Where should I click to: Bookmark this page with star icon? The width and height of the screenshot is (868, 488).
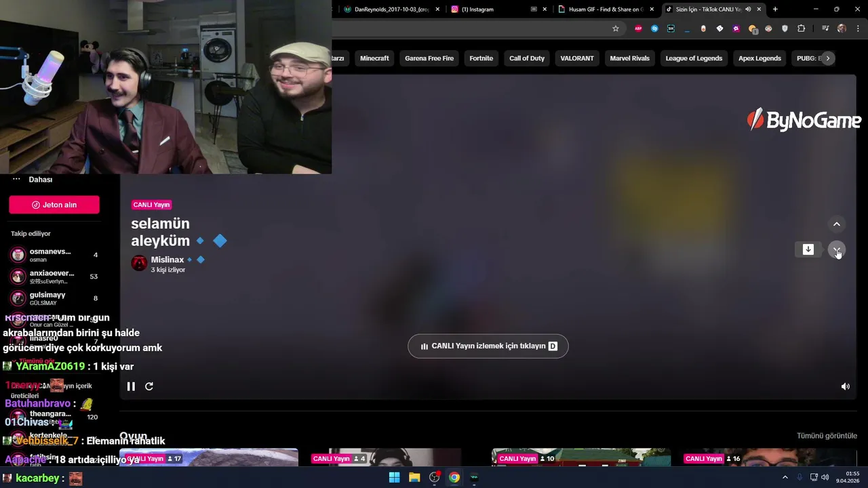[x=616, y=28]
